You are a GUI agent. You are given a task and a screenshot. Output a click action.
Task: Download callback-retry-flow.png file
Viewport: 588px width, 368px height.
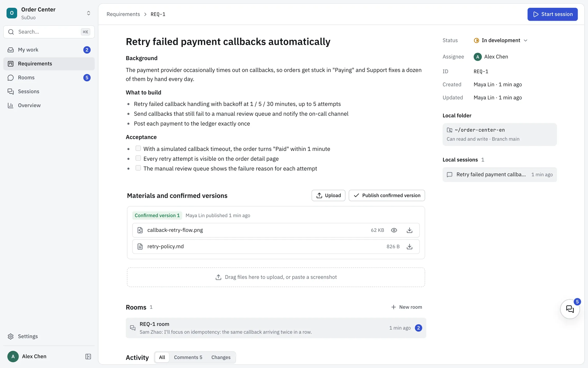point(409,230)
